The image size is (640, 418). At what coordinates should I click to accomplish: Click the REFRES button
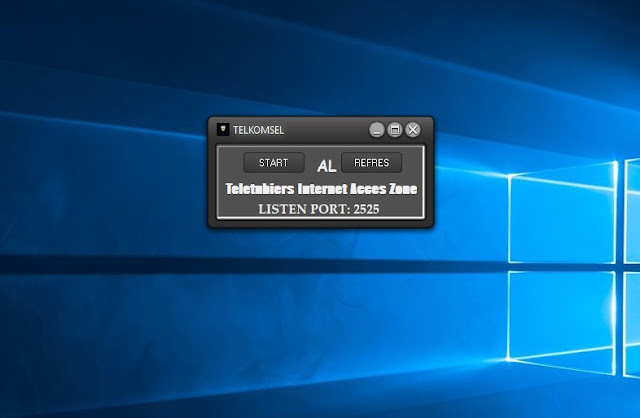[371, 162]
